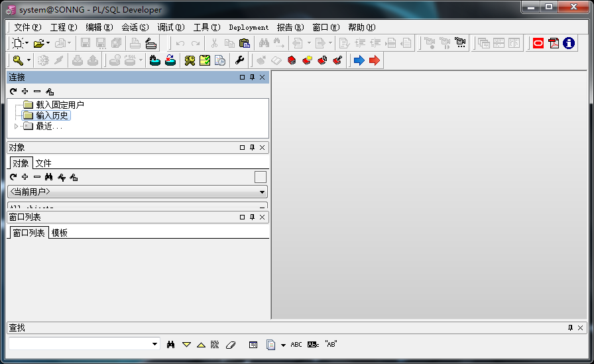Click the red right arrow icon
The image size is (594, 364).
click(x=375, y=60)
